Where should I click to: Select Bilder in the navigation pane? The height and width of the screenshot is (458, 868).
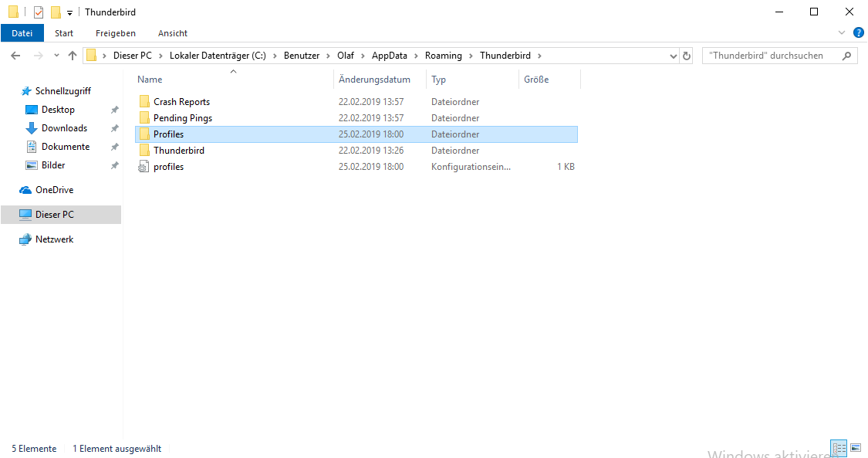(53, 165)
